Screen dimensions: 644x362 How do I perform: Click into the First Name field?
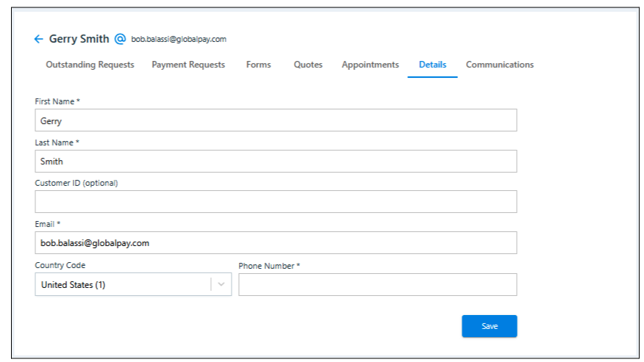[x=276, y=120]
